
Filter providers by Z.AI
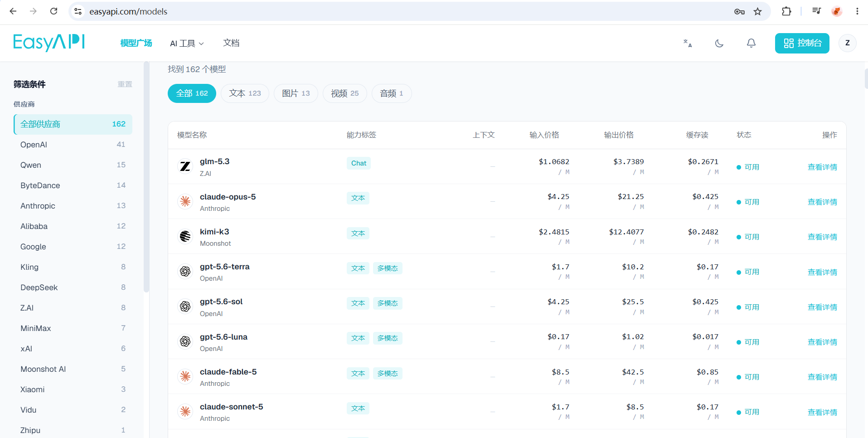tap(73, 308)
